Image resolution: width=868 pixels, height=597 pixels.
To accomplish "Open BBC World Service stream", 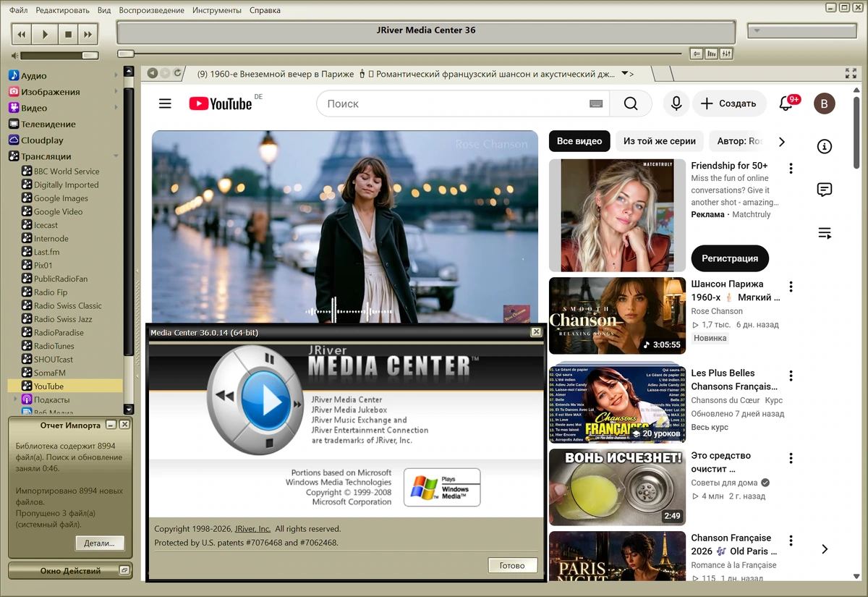I will coord(67,172).
